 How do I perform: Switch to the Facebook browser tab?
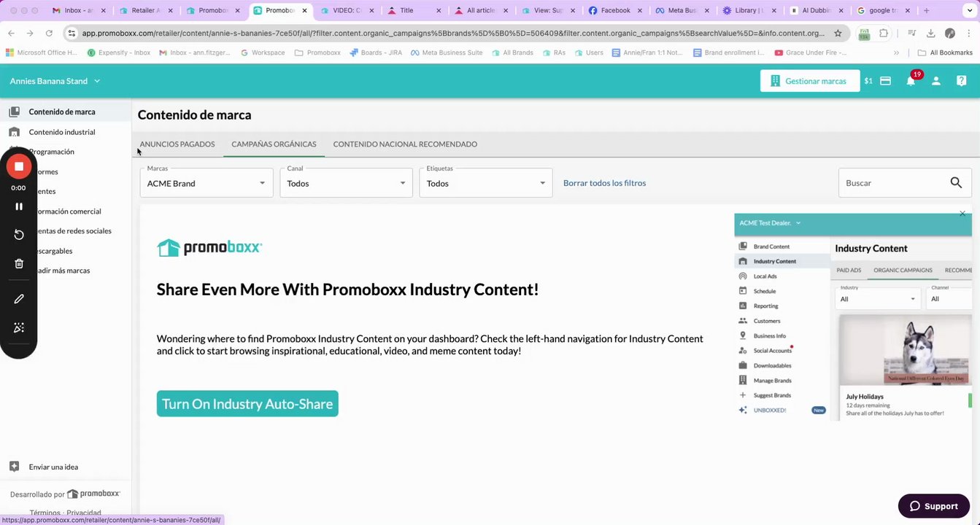tap(616, 11)
